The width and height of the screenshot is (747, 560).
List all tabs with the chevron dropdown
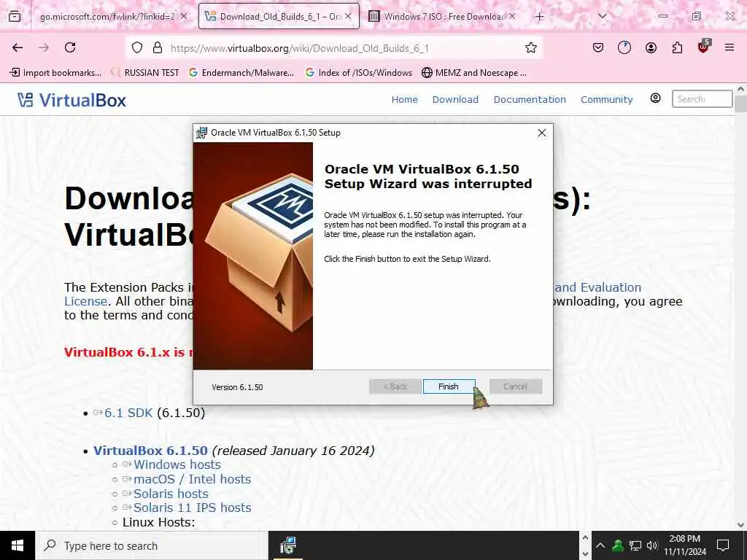pos(602,16)
